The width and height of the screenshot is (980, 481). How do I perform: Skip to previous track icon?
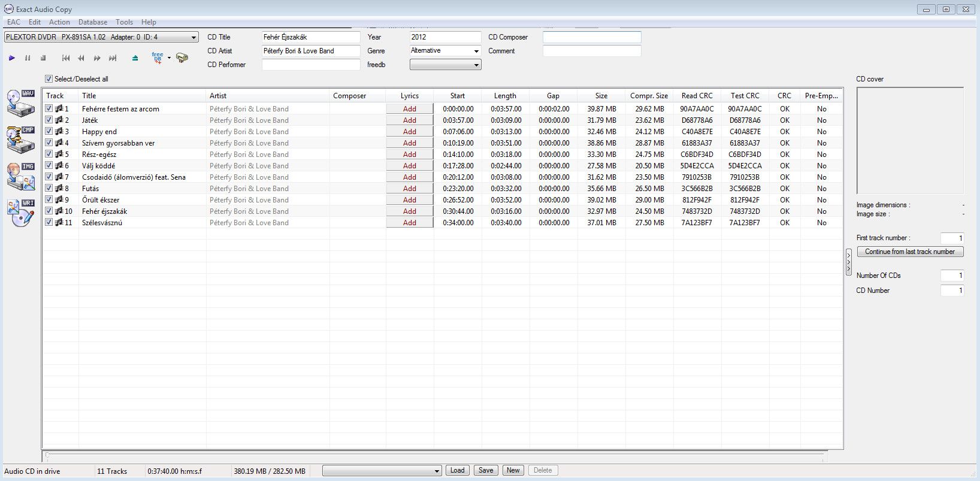pos(66,58)
